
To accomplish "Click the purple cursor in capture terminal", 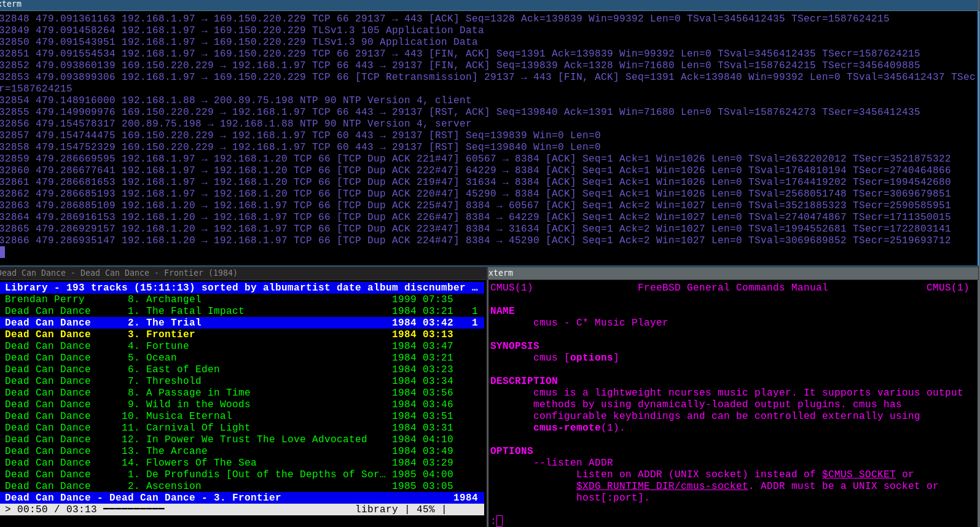I will pos(2,252).
